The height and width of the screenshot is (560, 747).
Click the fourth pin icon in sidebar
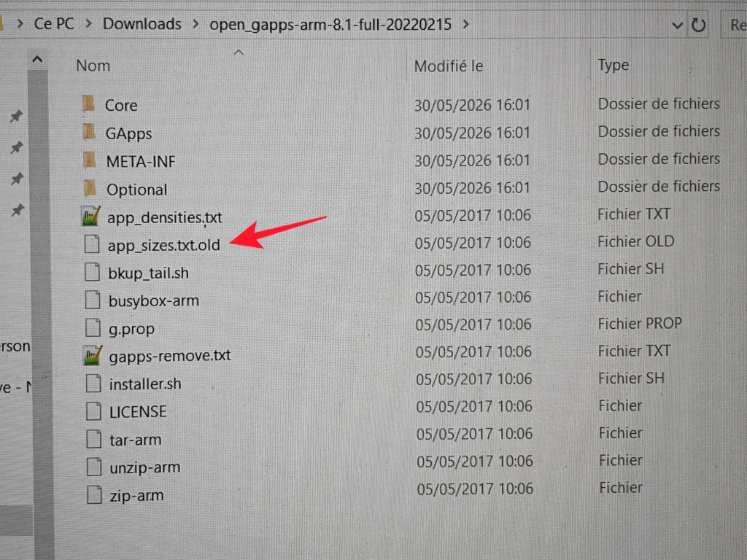tap(18, 209)
